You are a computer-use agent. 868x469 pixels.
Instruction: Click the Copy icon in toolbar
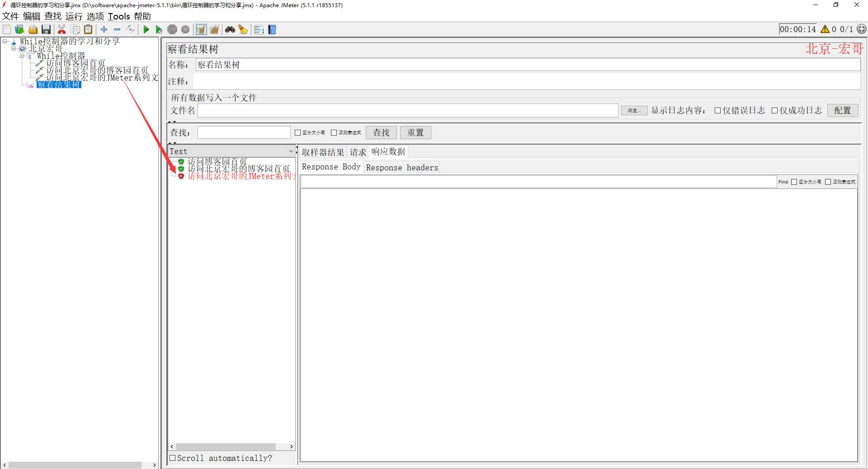(75, 30)
